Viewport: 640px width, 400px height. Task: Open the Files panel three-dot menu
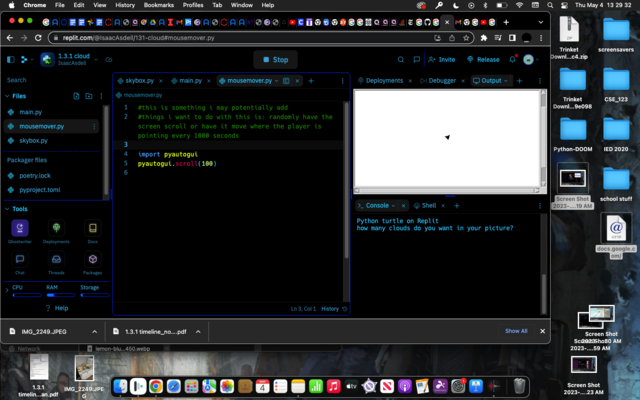point(101,96)
